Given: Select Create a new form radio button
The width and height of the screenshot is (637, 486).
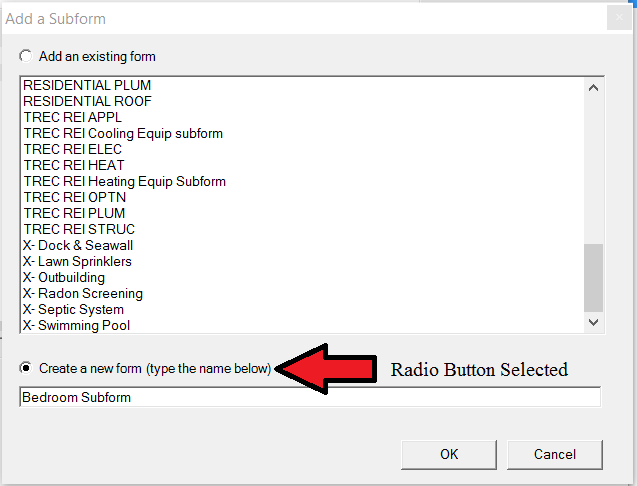Looking at the screenshot, I should [26, 368].
